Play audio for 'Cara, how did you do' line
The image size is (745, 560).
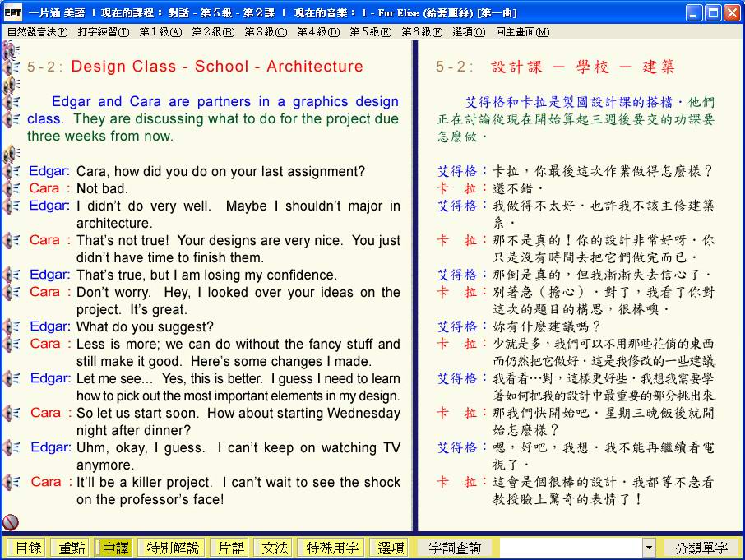tap(12, 171)
